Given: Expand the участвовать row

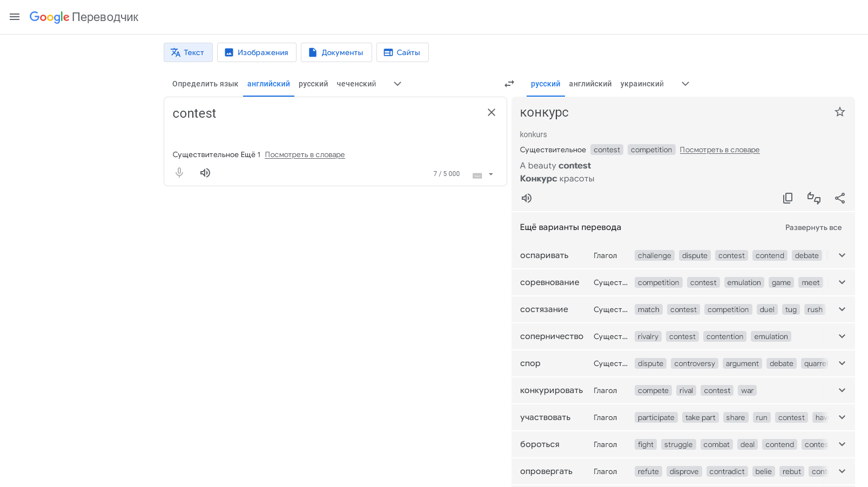Looking at the screenshot, I should [x=842, y=417].
